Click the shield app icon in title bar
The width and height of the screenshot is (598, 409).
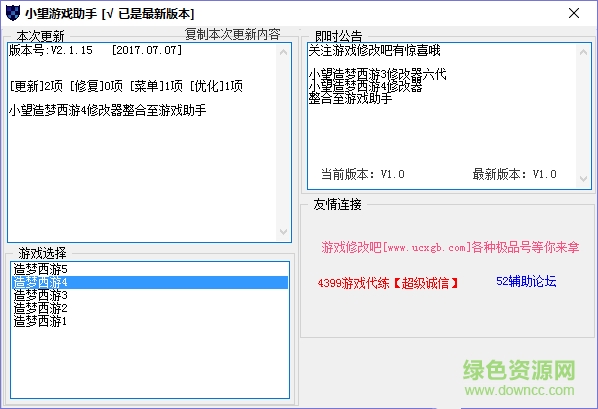click(x=13, y=13)
